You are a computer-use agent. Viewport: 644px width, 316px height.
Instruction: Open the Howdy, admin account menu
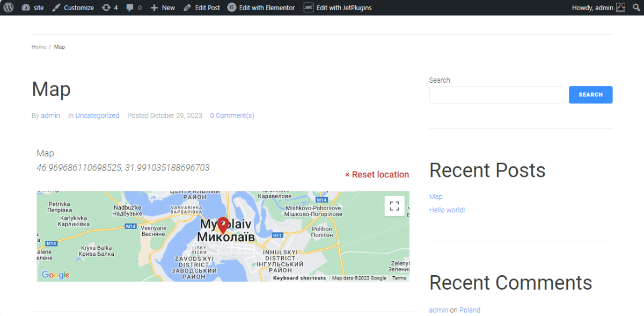592,8
